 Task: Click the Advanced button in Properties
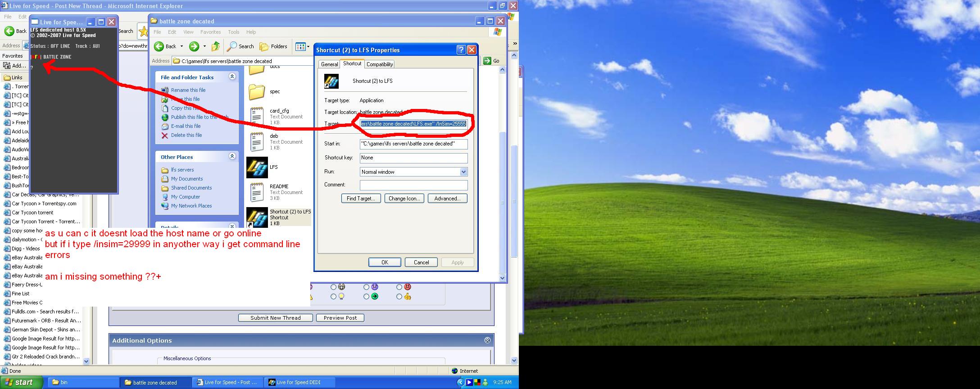click(448, 199)
